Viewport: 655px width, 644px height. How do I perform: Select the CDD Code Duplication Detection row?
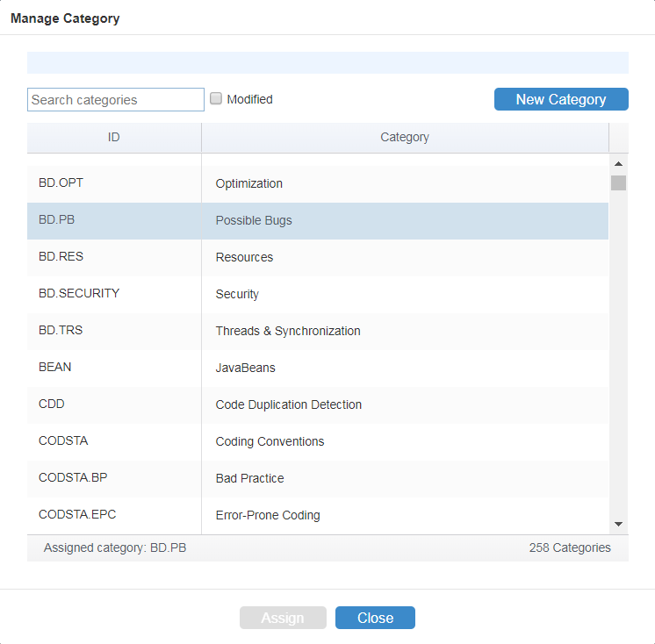point(318,404)
